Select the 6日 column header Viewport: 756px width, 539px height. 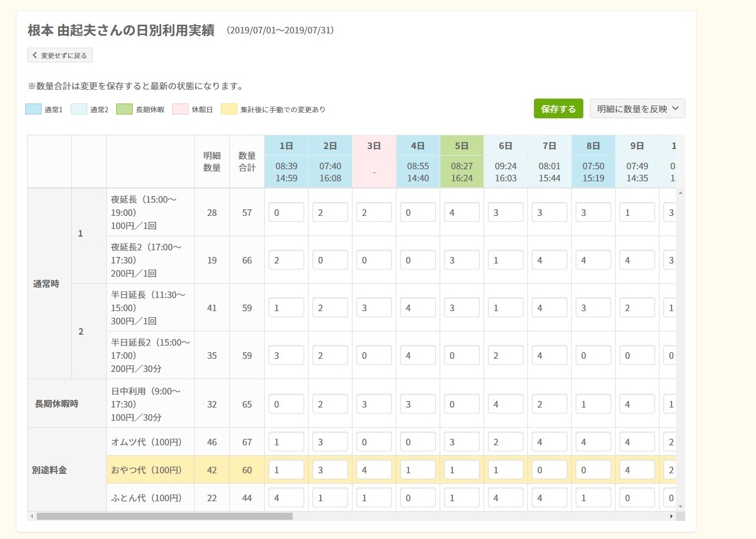(x=505, y=146)
